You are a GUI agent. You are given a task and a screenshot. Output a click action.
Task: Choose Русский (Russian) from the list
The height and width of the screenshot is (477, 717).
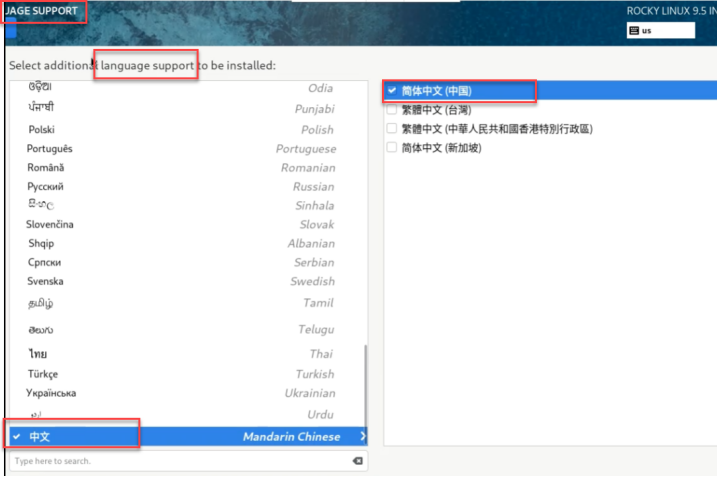[x=180, y=187]
